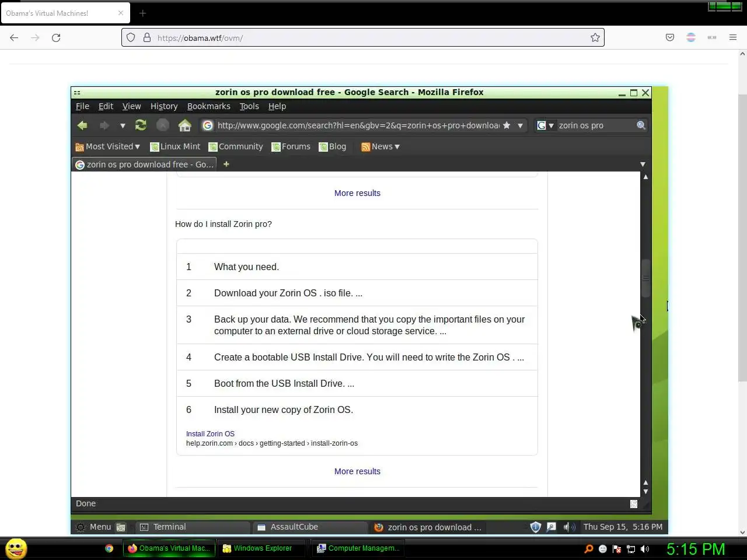
Task: Open the Help menu in inner Firefox
Action: point(277,106)
